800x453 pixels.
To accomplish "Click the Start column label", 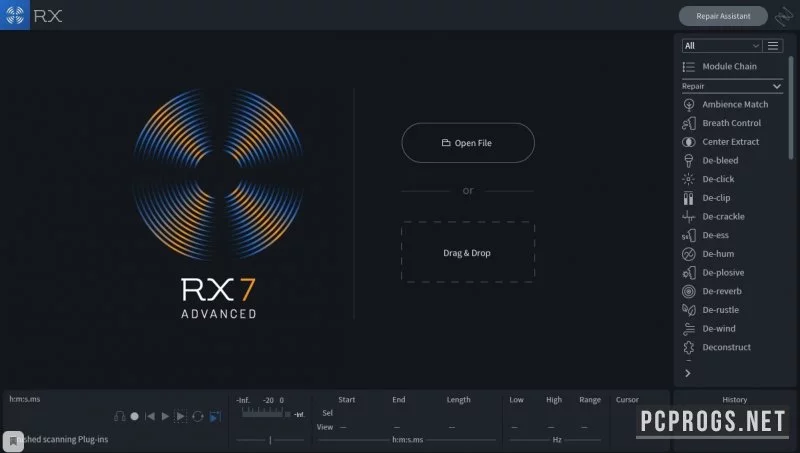I will click(346, 399).
